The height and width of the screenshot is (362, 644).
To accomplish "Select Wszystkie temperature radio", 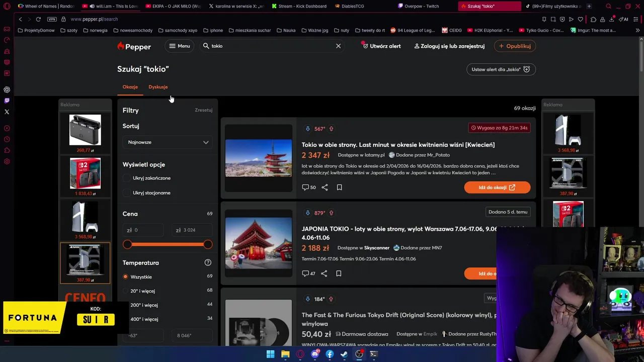I will pos(126,277).
